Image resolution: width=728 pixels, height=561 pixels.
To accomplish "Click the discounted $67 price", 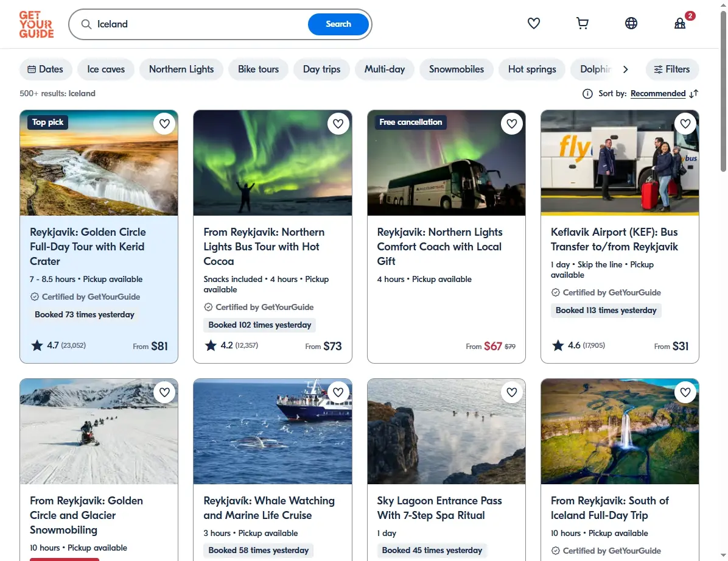I will (492, 346).
